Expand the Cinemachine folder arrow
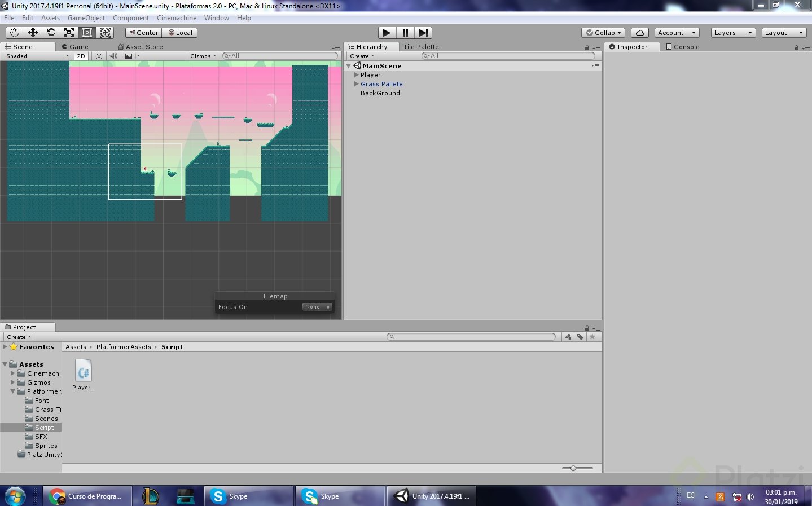The width and height of the screenshot is (812, 506). 13,373
